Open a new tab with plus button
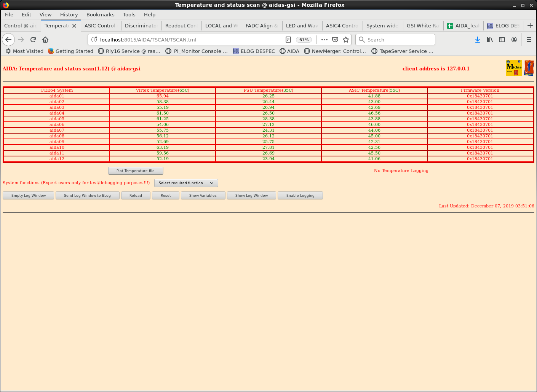 tap(530, 25)
